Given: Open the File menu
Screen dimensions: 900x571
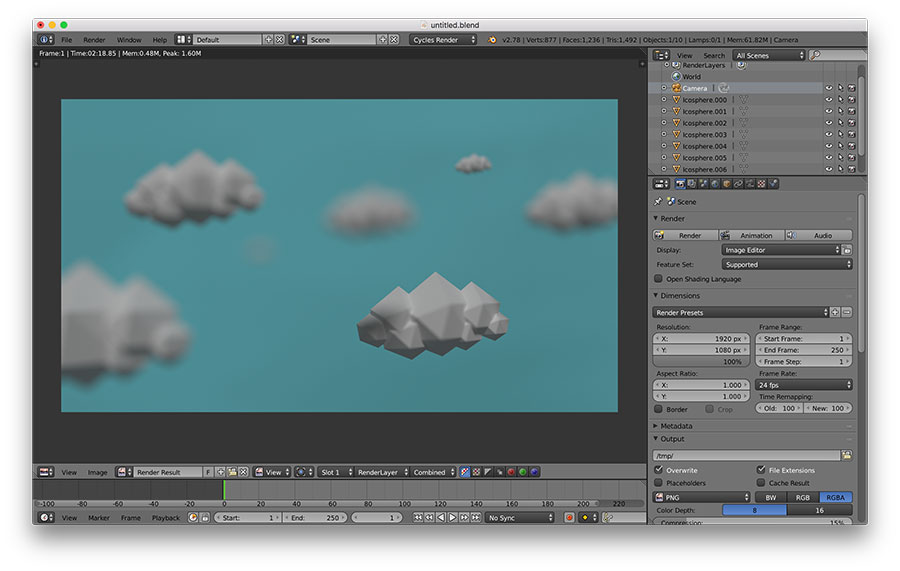Looking at the screenshot, I should (x=67, y=40).
